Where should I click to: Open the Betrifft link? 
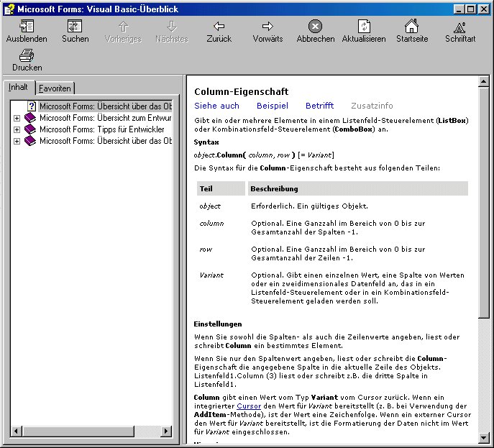tap(319, 106)
